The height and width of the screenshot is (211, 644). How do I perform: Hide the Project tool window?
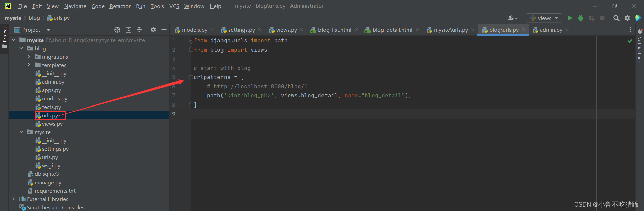[x=164, y=30]
